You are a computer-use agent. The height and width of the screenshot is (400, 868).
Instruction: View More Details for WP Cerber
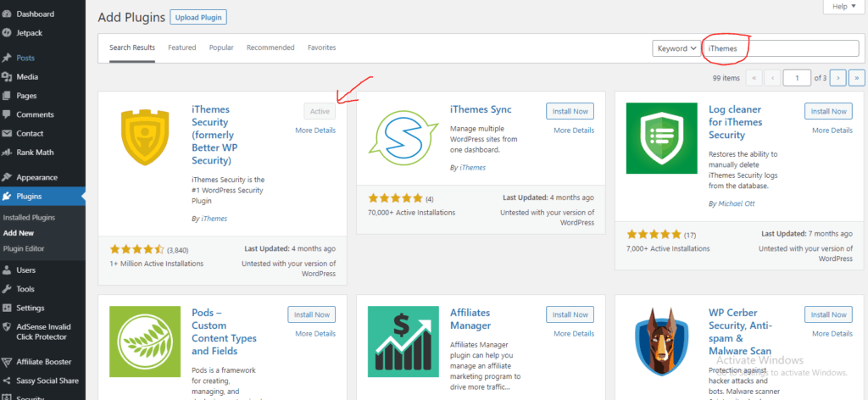tap(832, 334)
